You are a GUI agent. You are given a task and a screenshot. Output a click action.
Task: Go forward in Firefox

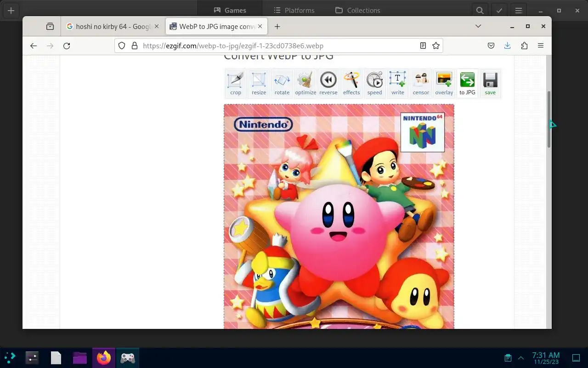(x=50, y=46)
